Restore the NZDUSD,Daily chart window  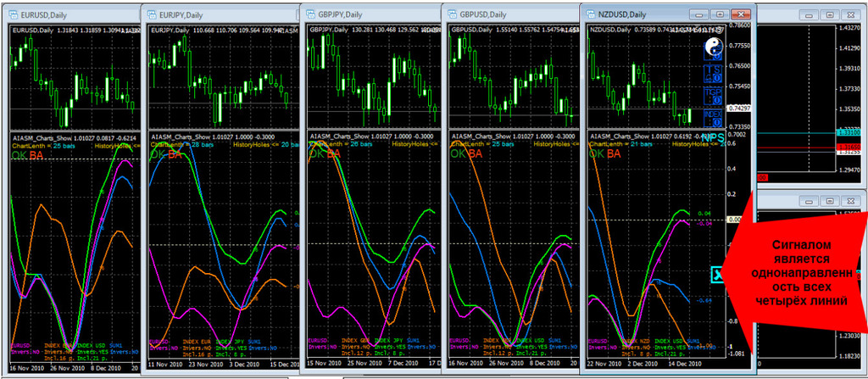point(719,14)
